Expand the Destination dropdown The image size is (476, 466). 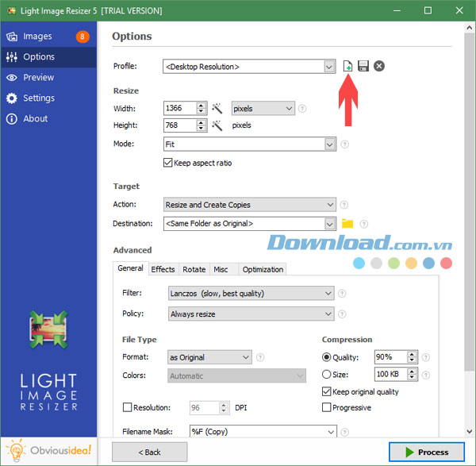point(330,224)
